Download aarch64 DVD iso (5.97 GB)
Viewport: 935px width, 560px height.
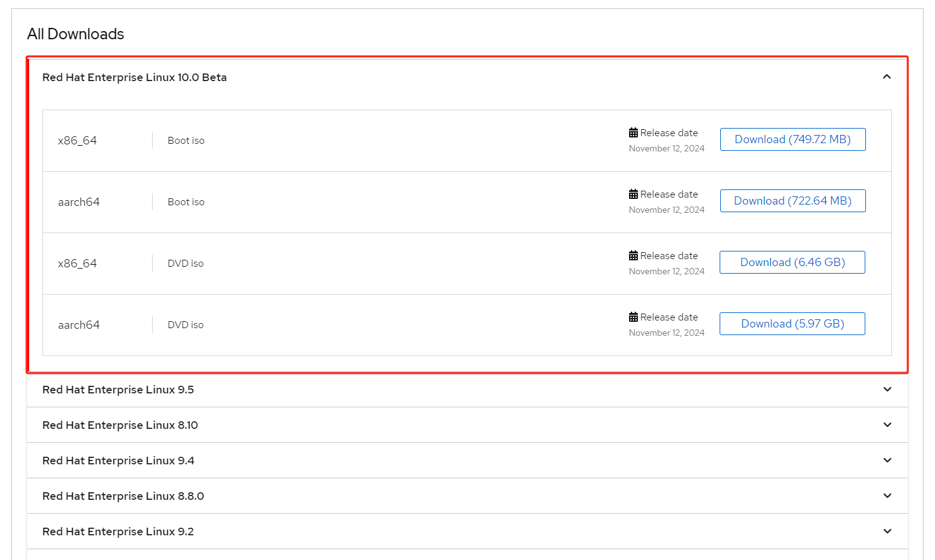coord(792,324)
